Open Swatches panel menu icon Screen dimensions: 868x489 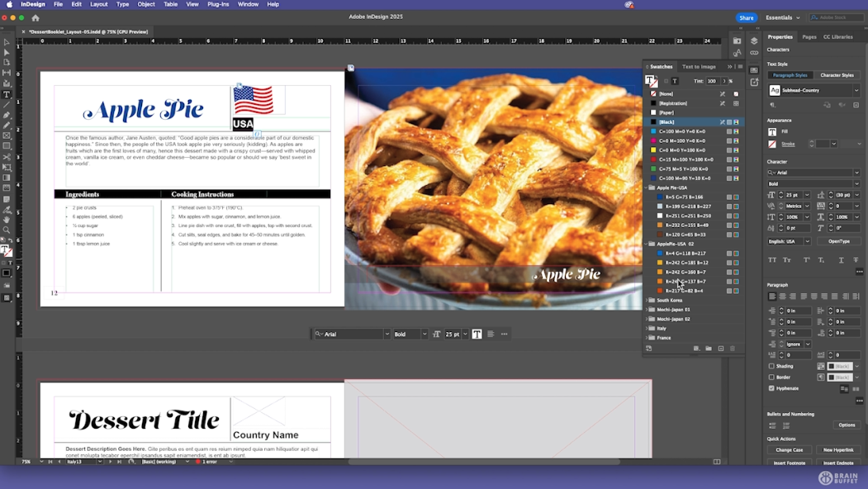(740, 66)
